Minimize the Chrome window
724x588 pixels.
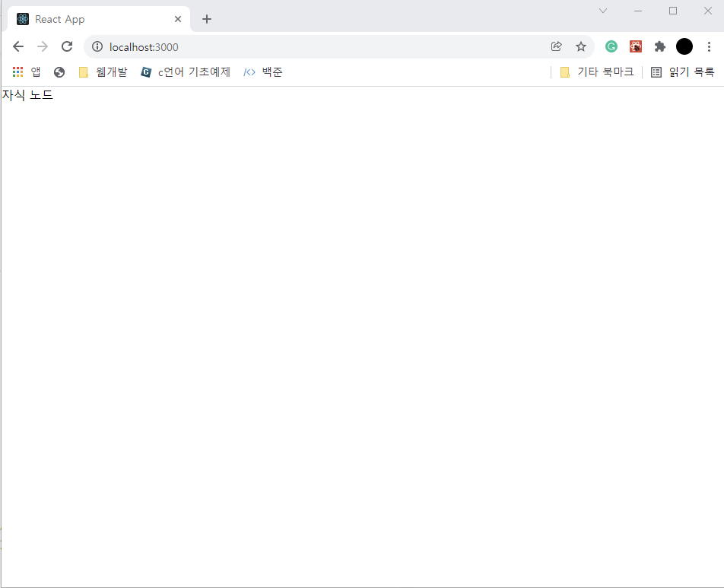[x=638, y=11]
